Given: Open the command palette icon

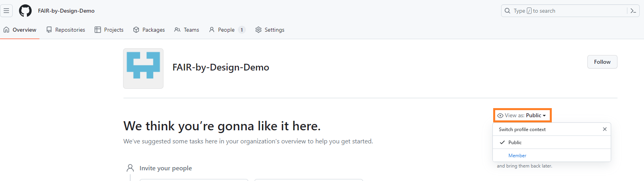Looking at the screenshot, I should click(x=633, y=11).
